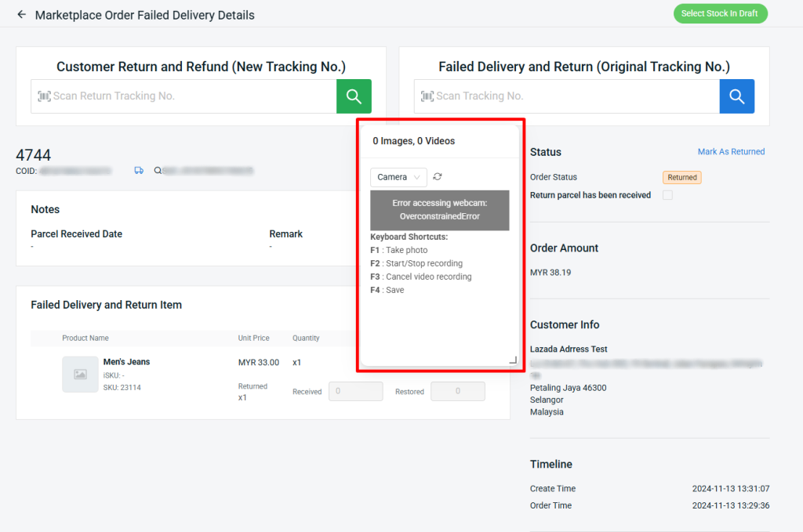Click the blue delivery truck icon
The height and width of the screenshot is (532, 803).
pos(139,170)
